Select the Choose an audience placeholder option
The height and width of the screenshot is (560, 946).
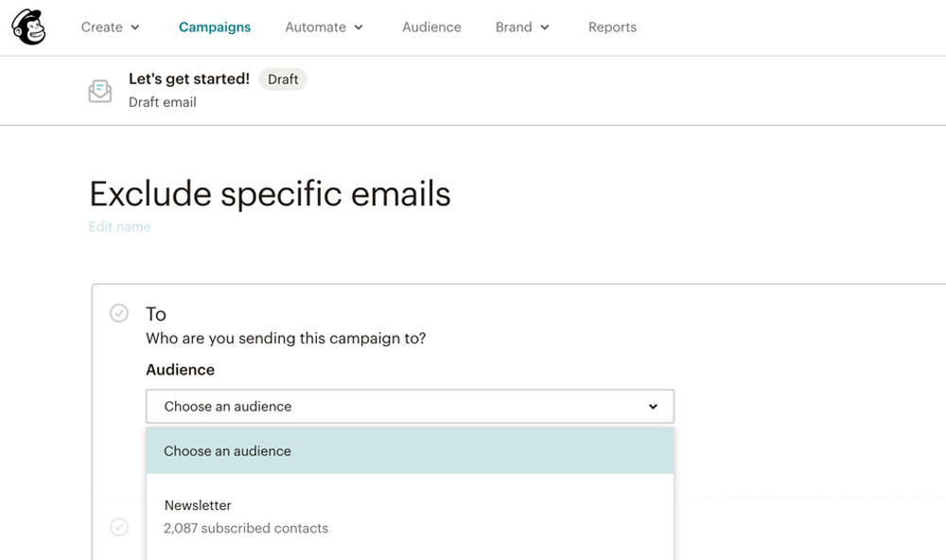tap(410, 451)
